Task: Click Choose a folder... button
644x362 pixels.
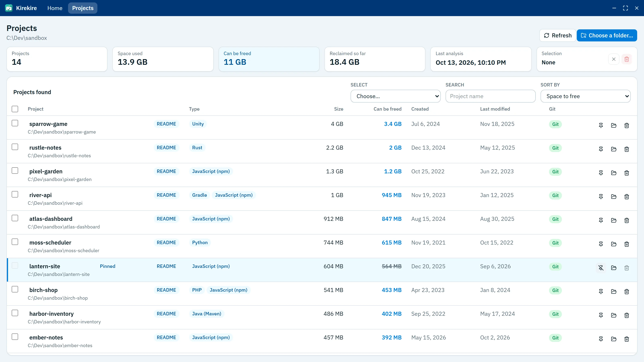Action: [x=607, y=35]
